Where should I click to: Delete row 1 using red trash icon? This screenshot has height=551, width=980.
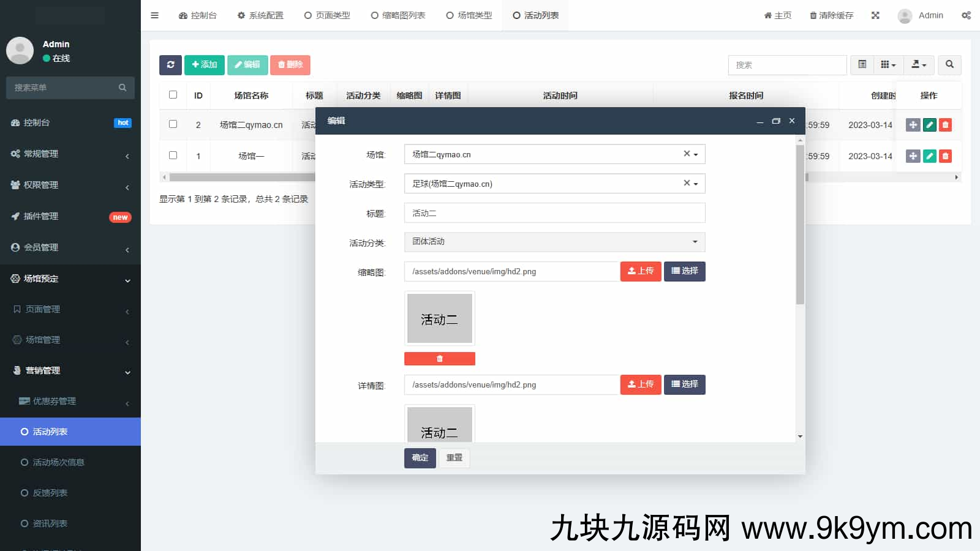click(945, 156)
